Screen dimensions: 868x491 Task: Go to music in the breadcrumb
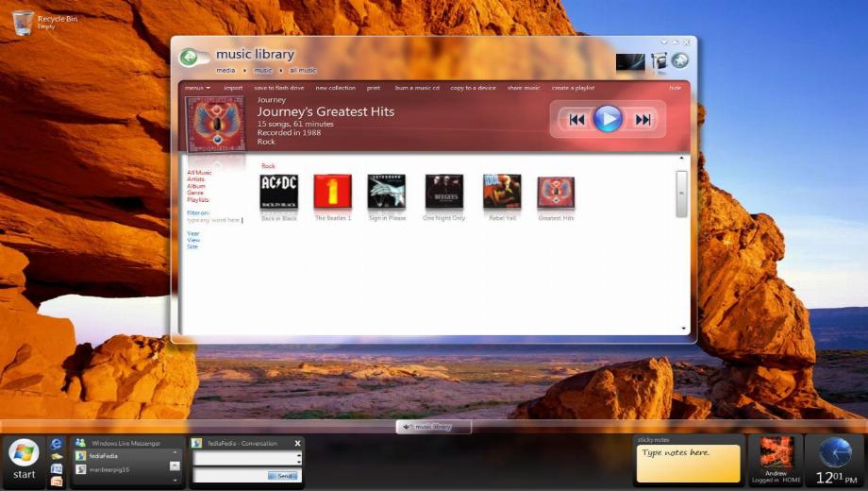coord(263,71)
